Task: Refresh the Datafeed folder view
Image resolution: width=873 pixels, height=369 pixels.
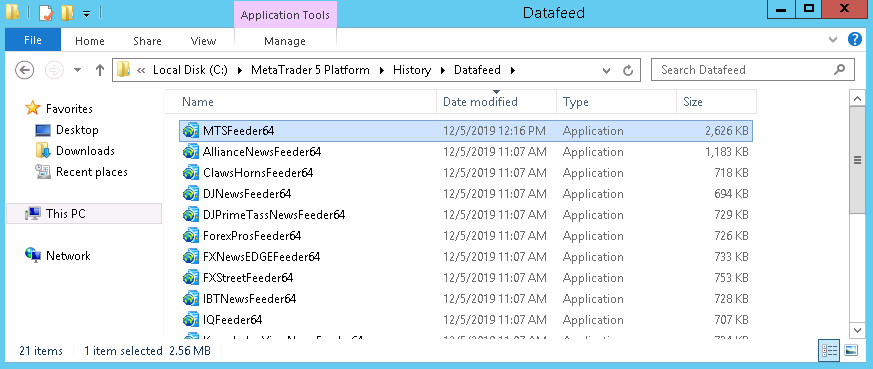Action: [628, 70]
